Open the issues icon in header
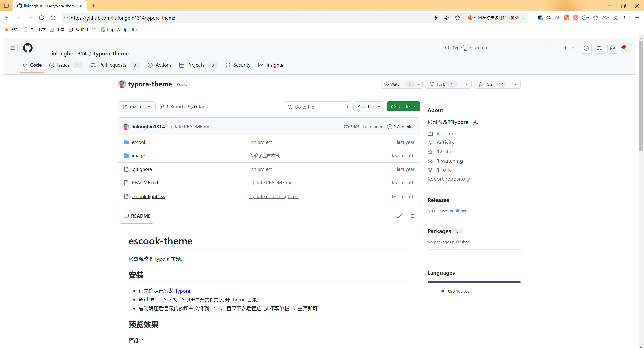 tap(586, 48)
